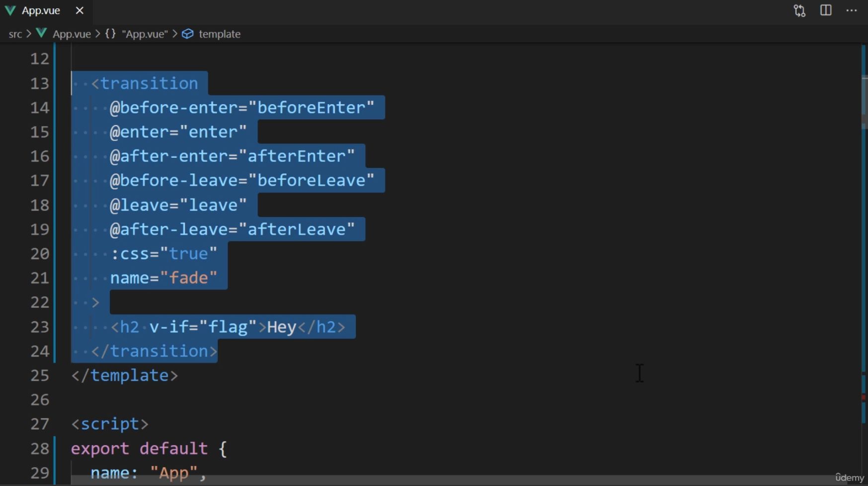Screen dimensions: 868x486
Task: Place cursor on <transition opening tag
Action: click(x=145, y=83)
